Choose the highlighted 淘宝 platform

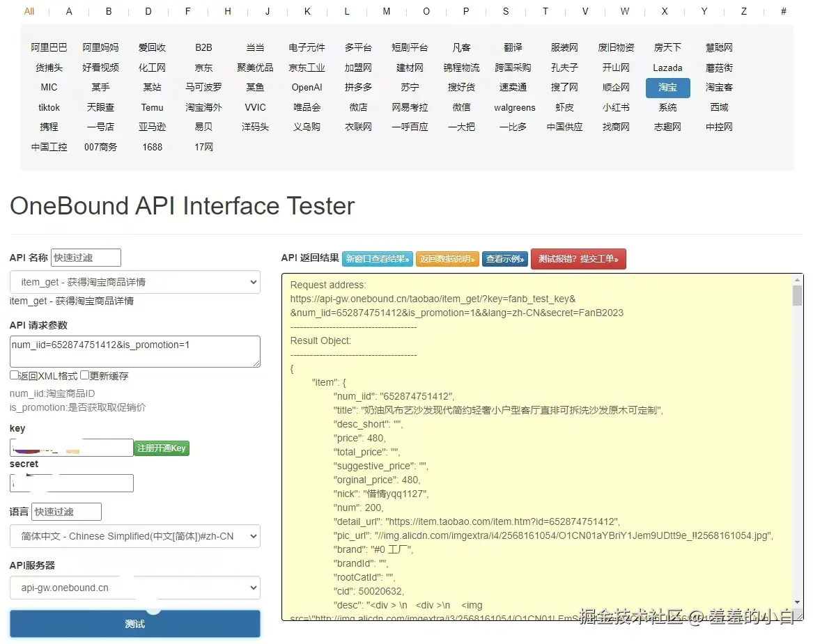pos(668,88)
